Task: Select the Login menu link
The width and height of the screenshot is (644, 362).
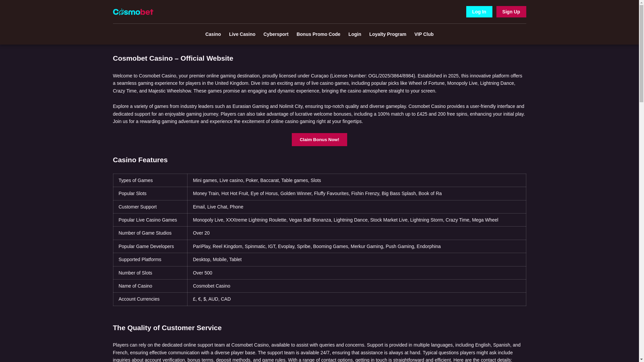Action: [x=355, y=34]
